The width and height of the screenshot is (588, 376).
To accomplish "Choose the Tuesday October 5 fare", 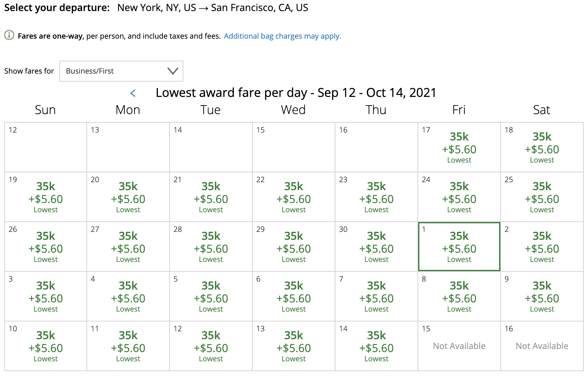I will coord(211,297).
